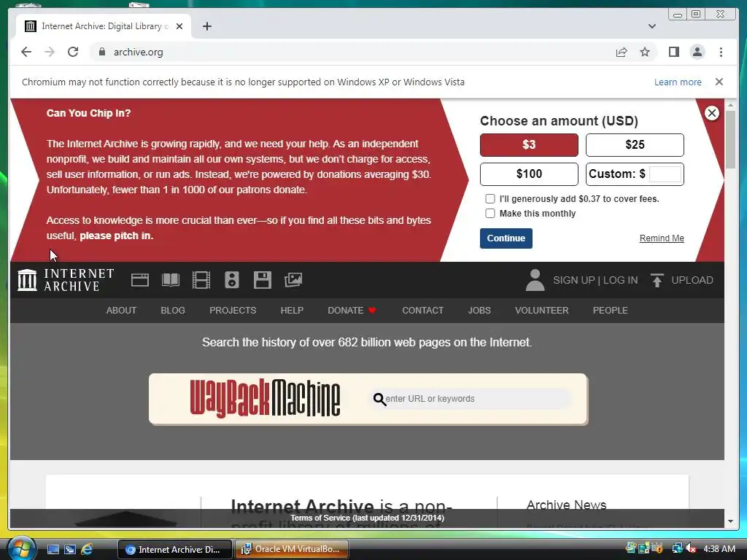Click the user avatar icon
The width and height of the screenshot is (747, 560).
[535, 280]
